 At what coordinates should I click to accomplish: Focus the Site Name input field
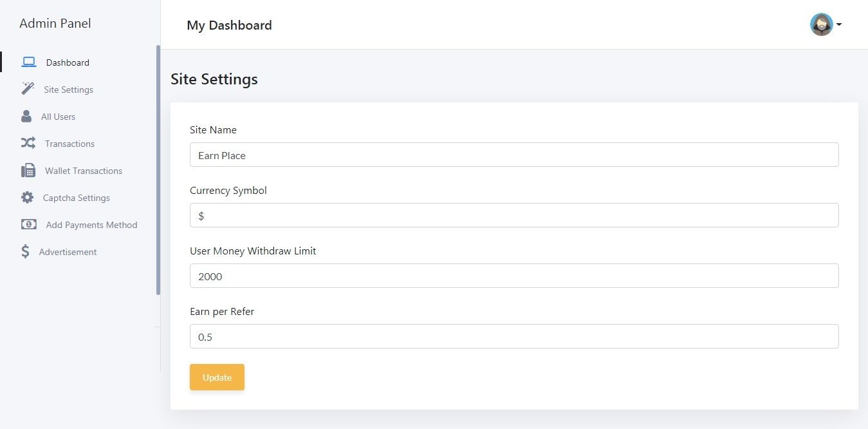click(513, 155)
